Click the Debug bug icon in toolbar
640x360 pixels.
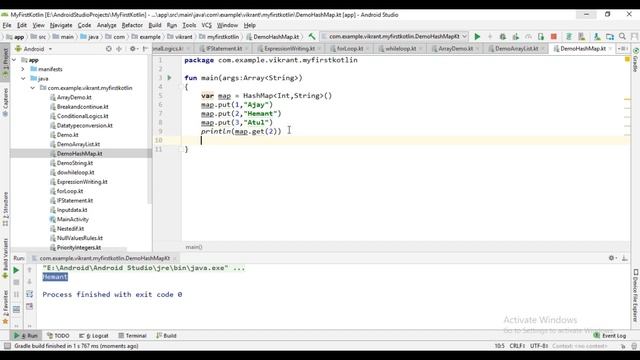tap(503, 37)
